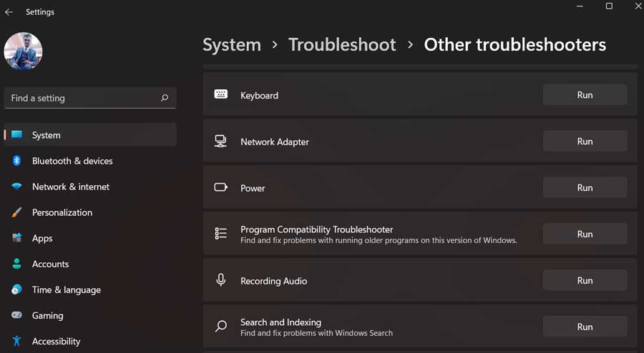Click the Windows Search problems description
The width and height of the screenshot is (644, 353).
(317, 333)
